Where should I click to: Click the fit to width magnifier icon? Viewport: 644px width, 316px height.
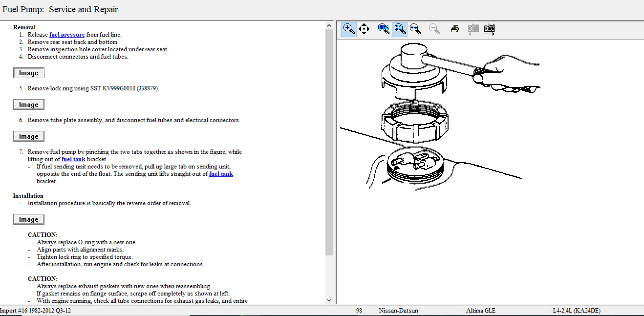[x=416, y=29]
